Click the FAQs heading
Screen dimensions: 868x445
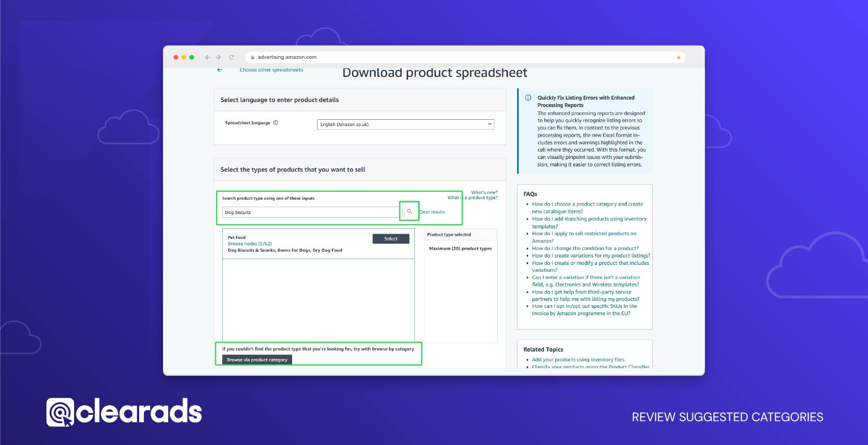[x=530, y=194]
